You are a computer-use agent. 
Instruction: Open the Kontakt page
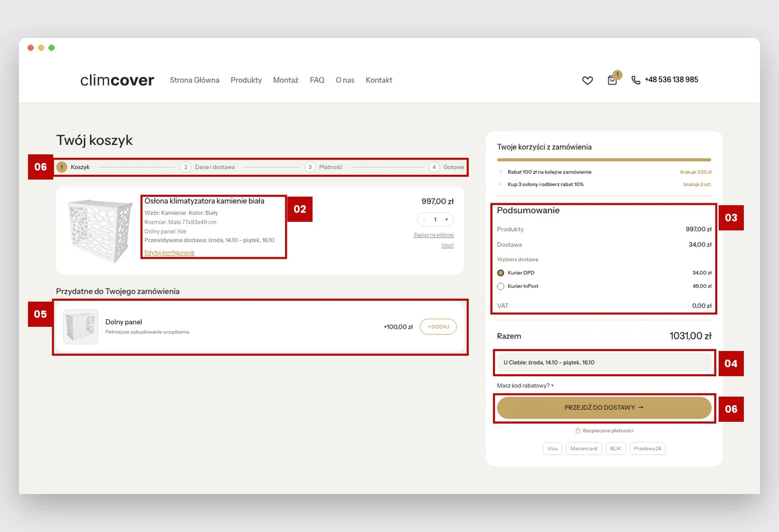pyautogui.click(x=379, y=80)
